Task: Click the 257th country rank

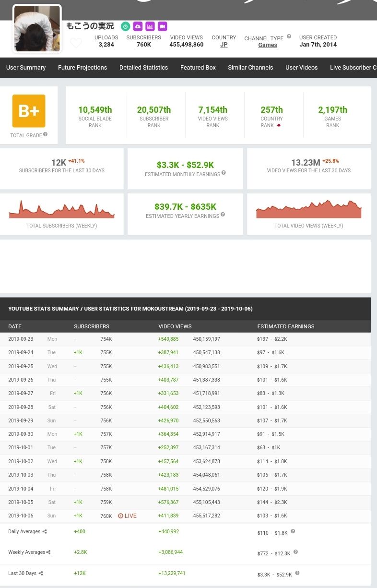Action: (x=272, y=110)
